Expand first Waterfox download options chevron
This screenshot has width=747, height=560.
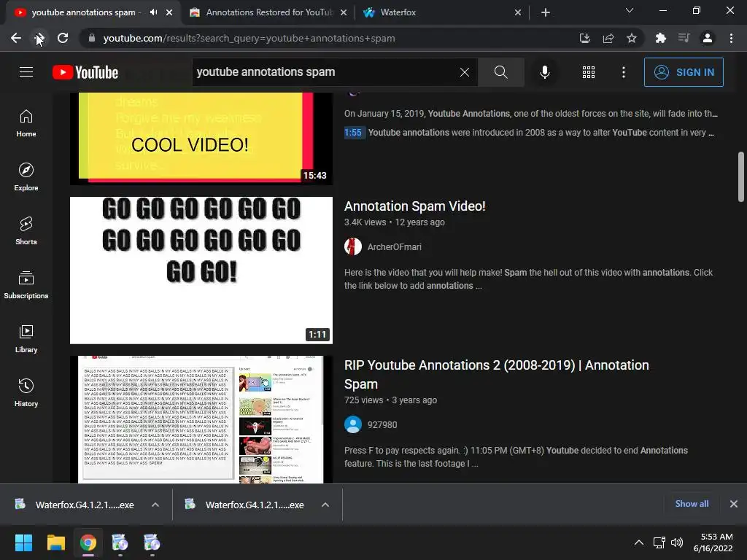(x=155, y=505)
